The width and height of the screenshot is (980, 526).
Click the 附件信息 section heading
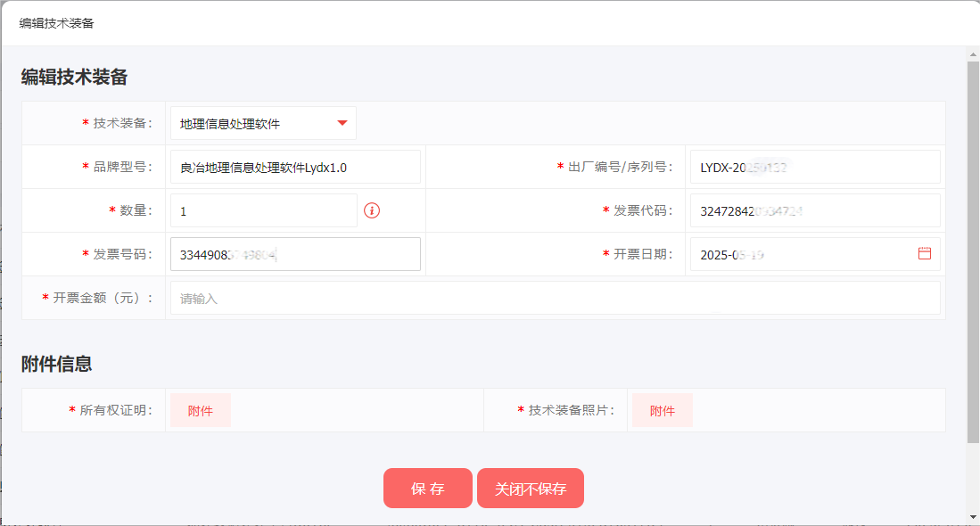pyautogui.click(x=57, y=364)
